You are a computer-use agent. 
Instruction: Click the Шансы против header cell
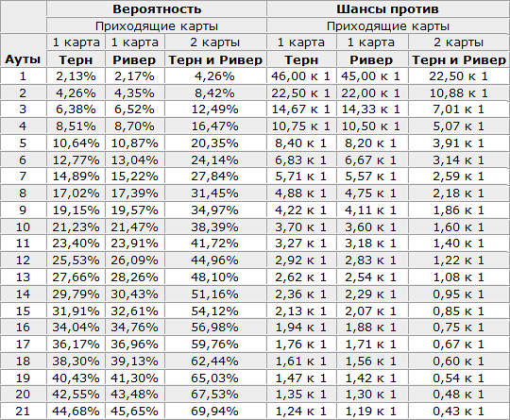coord(387,8)
